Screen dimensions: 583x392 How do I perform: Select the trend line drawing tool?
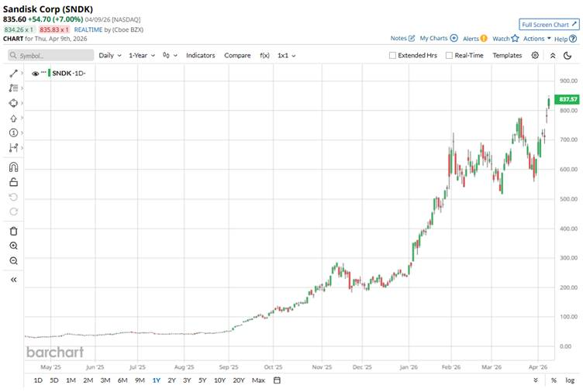(13, 74)
